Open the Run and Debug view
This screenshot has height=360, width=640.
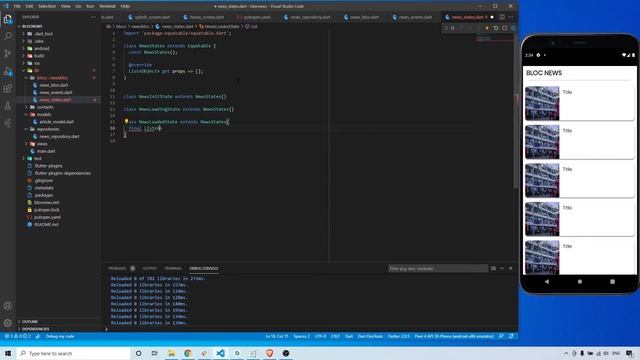pyautogui.click(x=8, y=71)
